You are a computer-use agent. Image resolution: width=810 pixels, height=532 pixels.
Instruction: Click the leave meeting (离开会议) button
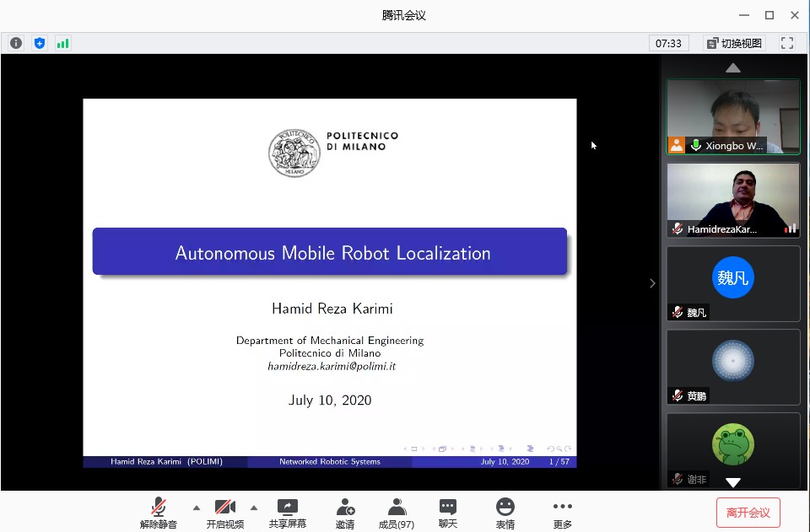click(748, 512)
